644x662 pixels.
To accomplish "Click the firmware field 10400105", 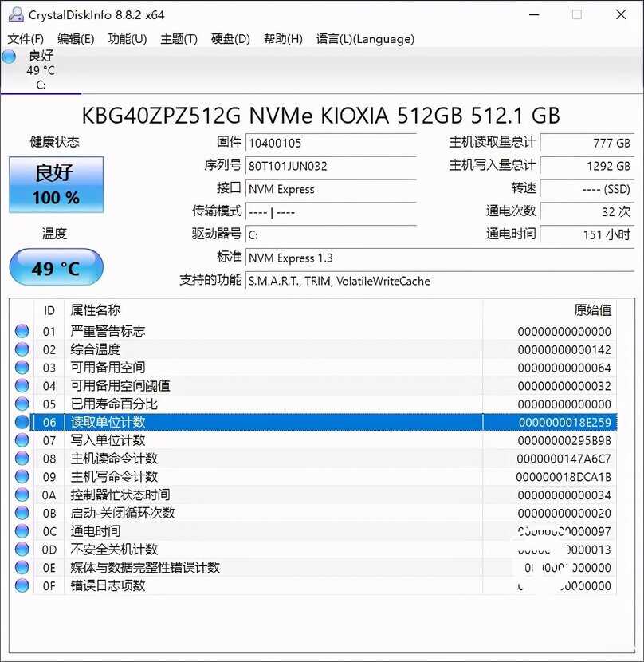I will click(332, 143).
